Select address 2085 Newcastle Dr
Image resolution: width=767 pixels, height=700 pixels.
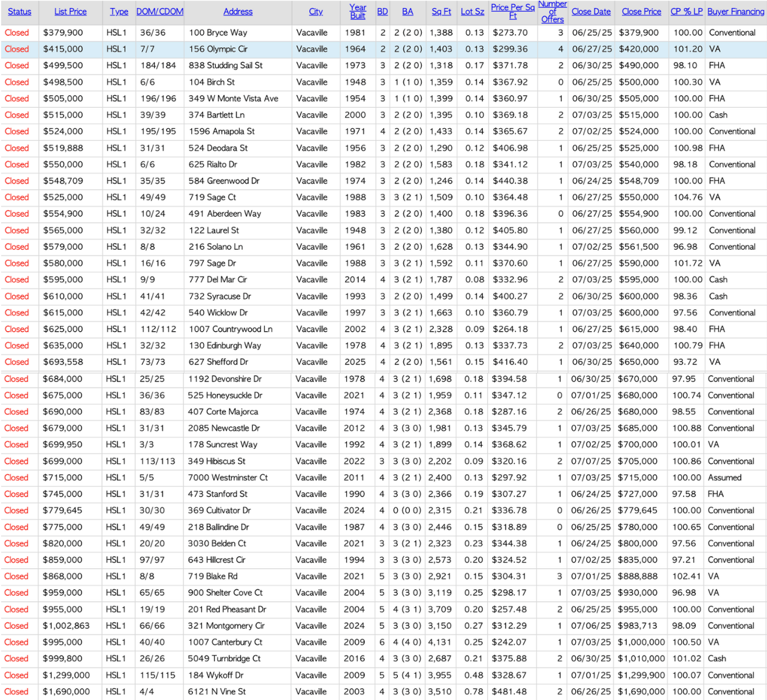click(x=224, y=428)
